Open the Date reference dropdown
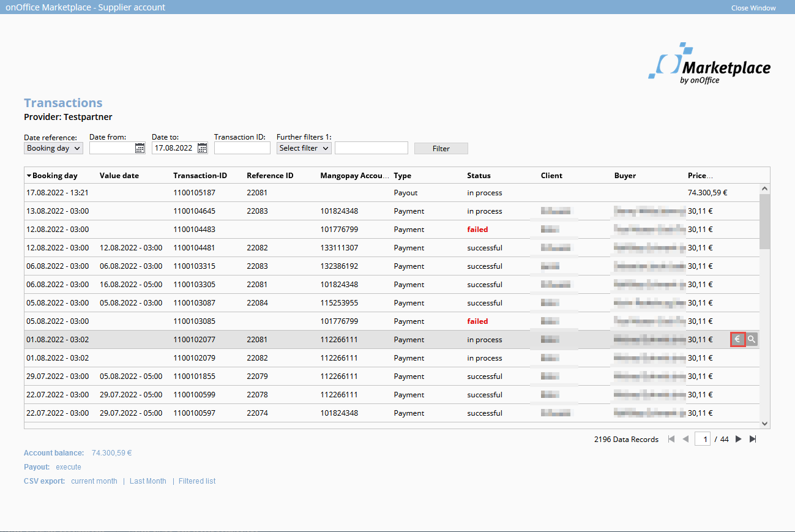The width and height of the screenshot is (795, 532). pyautogui.click(x=54, y=148)
